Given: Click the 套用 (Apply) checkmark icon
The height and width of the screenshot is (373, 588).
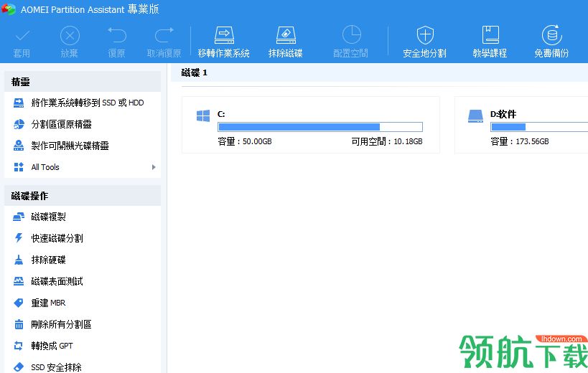Looking at the screenshot, I should click(22, 36).
